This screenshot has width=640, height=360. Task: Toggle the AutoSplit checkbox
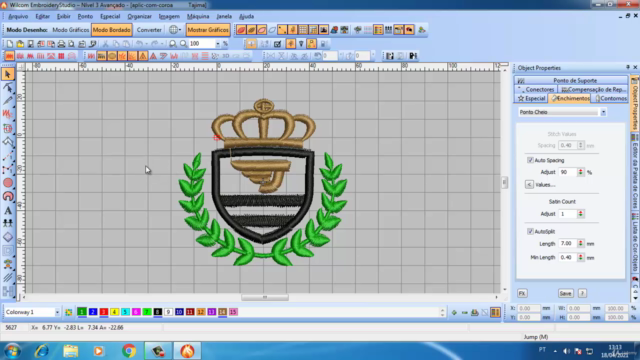530,231
